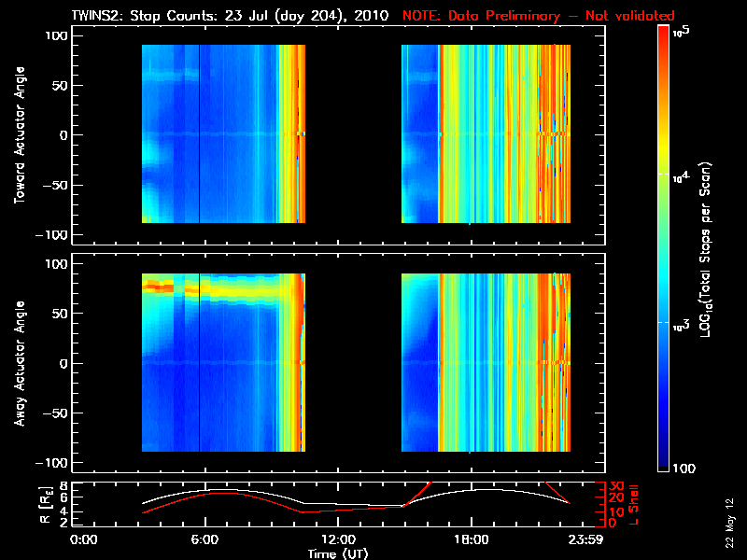The image size is (747, 560).
Task: Click the evening data block in Away Actuator panel
Action: 486,362
